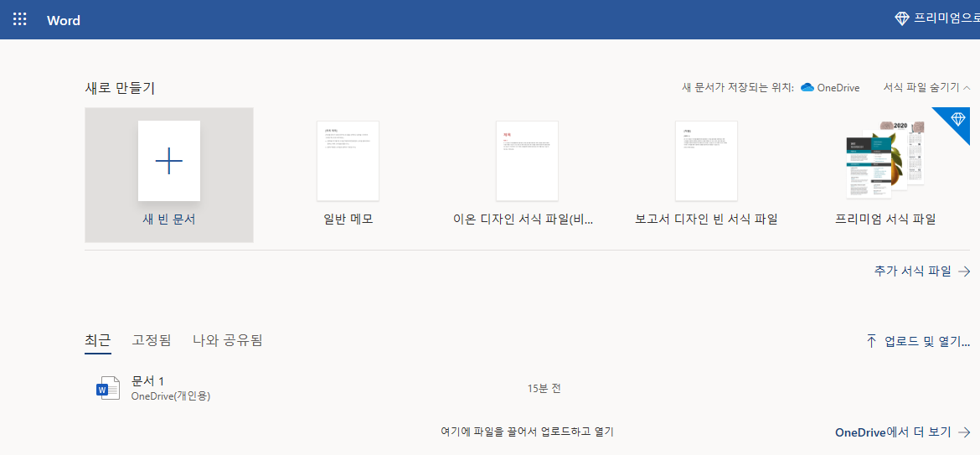Click the premium diamond icon in header

point(902,18)
